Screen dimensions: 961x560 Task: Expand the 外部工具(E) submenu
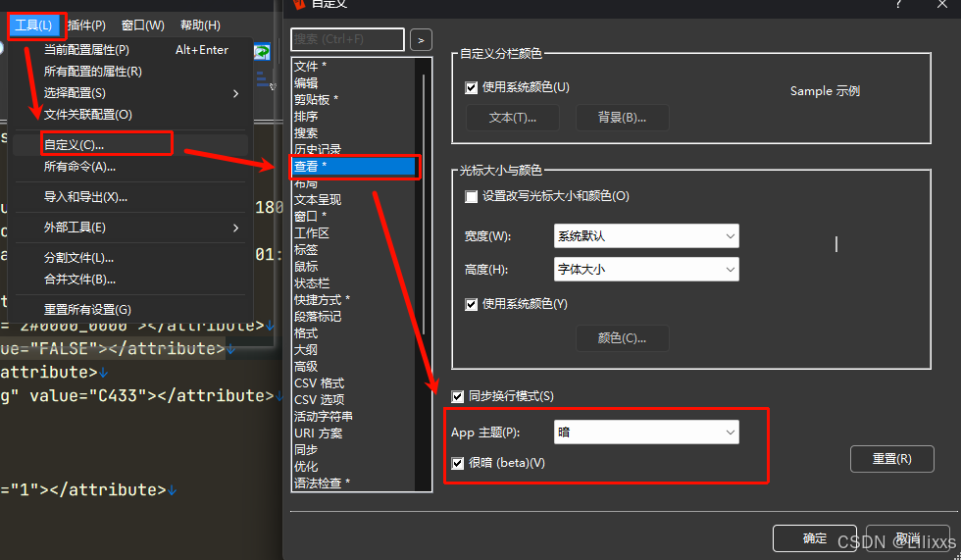point(129,228)
